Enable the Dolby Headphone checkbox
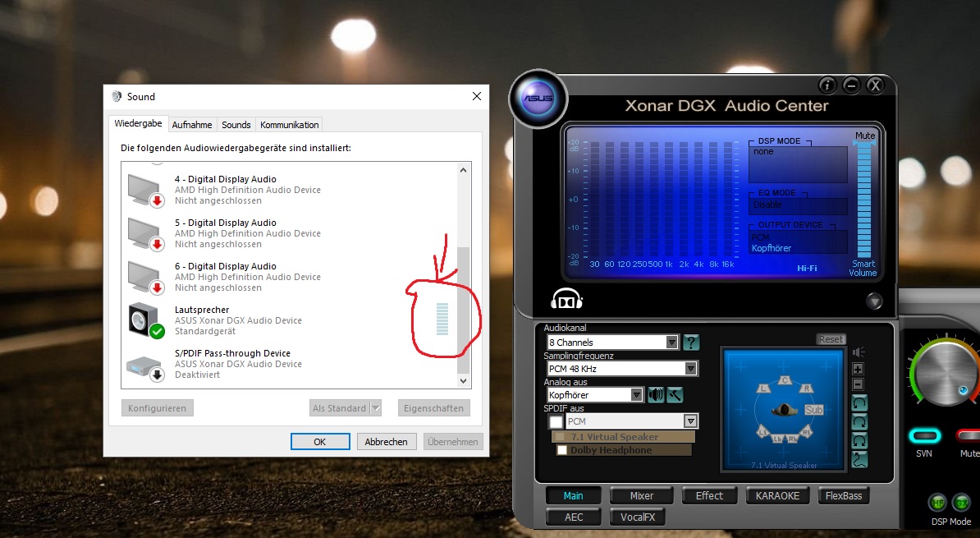Viewport: 980px width, 538px height. tap(562, 450)
